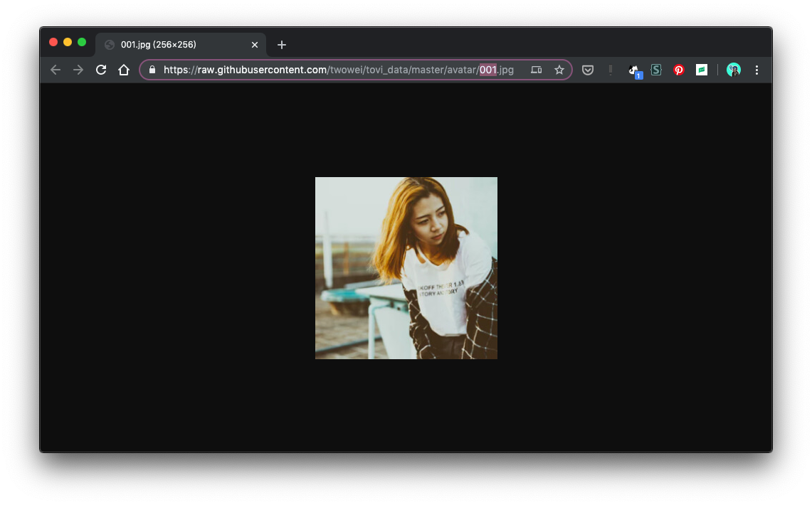
Task: Open the green S extension icon
Action: click(x=656, y=70)
